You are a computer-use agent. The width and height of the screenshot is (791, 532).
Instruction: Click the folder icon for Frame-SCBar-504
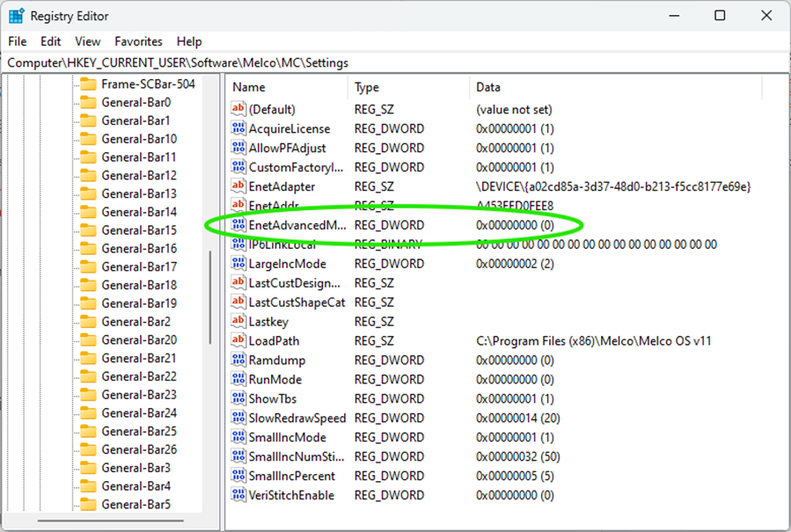(87, 84)
